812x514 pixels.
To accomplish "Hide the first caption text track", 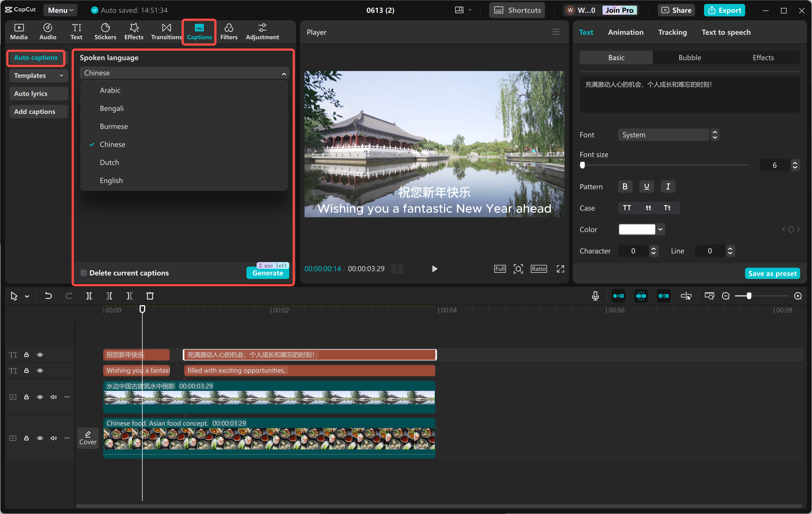I will (x=40, y=355).
